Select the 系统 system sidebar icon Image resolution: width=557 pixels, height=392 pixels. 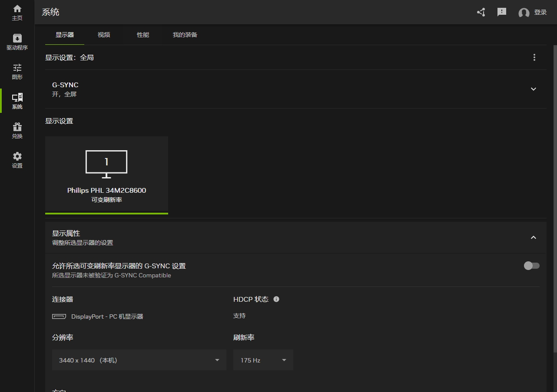[17, 101]
